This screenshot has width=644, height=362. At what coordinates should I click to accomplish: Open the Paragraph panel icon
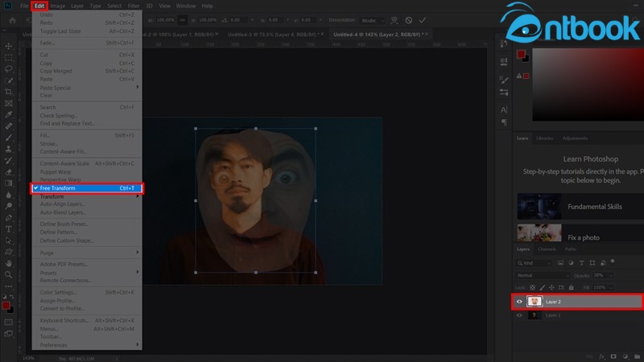click(x=504, y=122)
